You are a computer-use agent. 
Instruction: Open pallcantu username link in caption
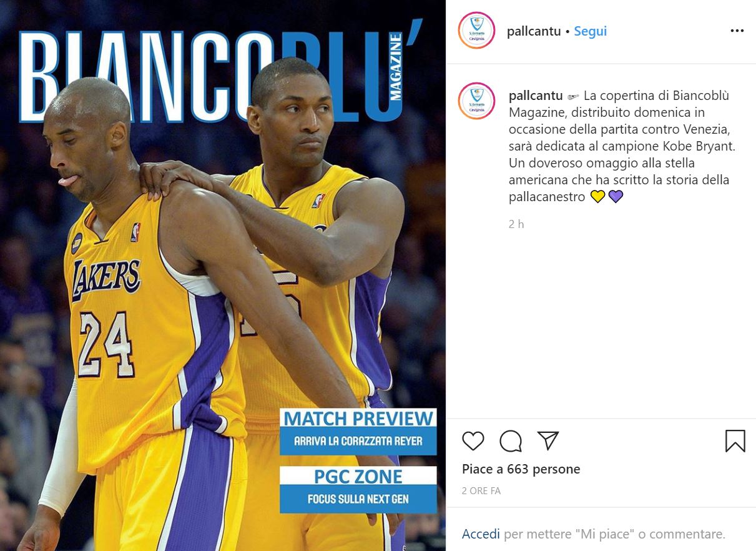pos(536,96)
